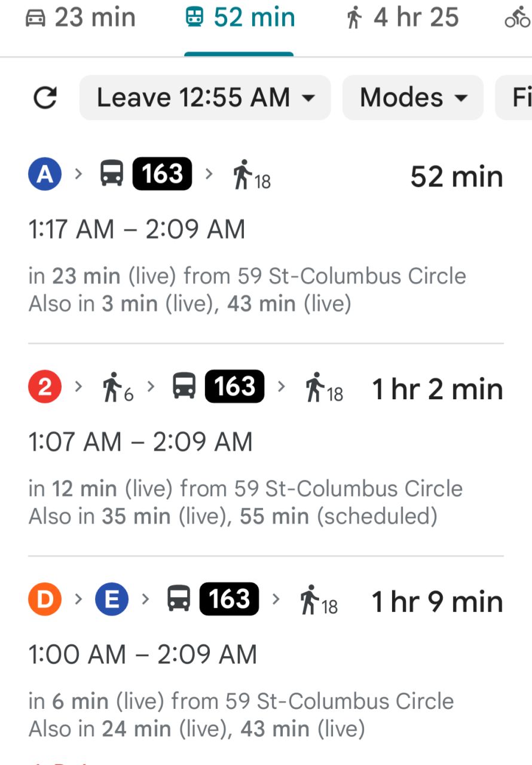Open the partially visible filter chip next to Modes
532x765 pixels.
point(514,97)
